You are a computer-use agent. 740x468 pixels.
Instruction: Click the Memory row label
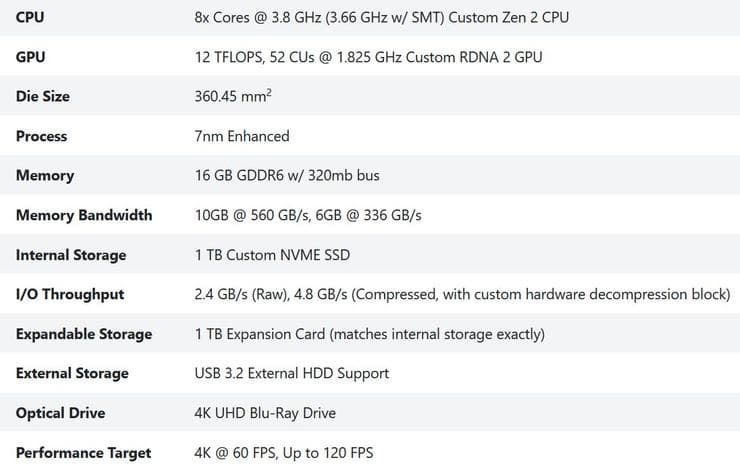(x=45, y=176)
